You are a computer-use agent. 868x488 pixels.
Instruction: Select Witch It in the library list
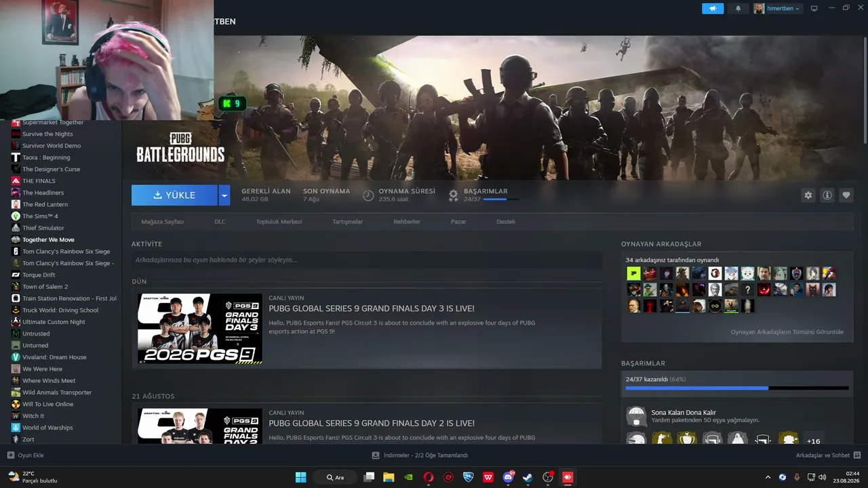(x=33, y=416)
